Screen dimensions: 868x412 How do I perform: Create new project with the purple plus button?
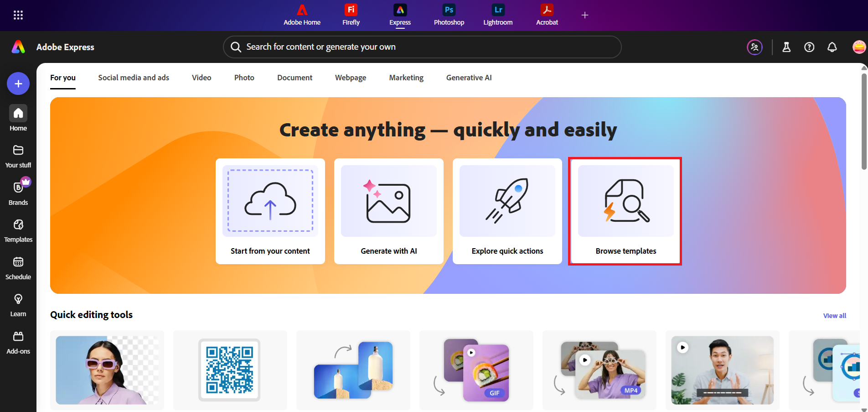point(18,83)
